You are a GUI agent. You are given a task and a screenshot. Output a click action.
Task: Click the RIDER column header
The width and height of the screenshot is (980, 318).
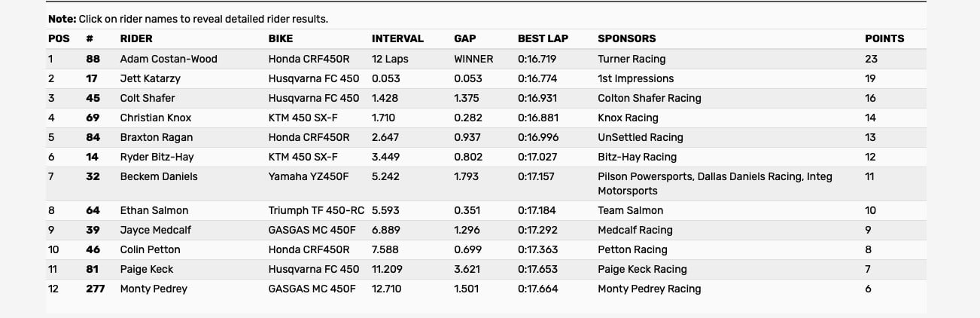136,38
